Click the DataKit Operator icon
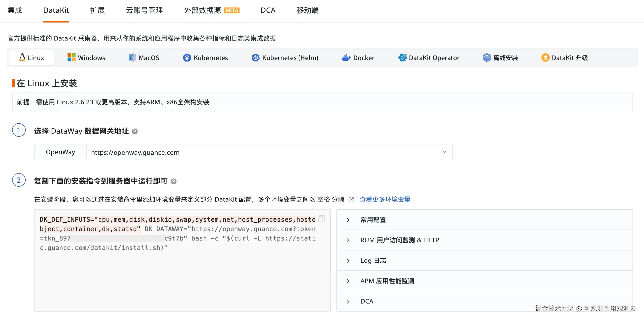 [x=402, y=58]
